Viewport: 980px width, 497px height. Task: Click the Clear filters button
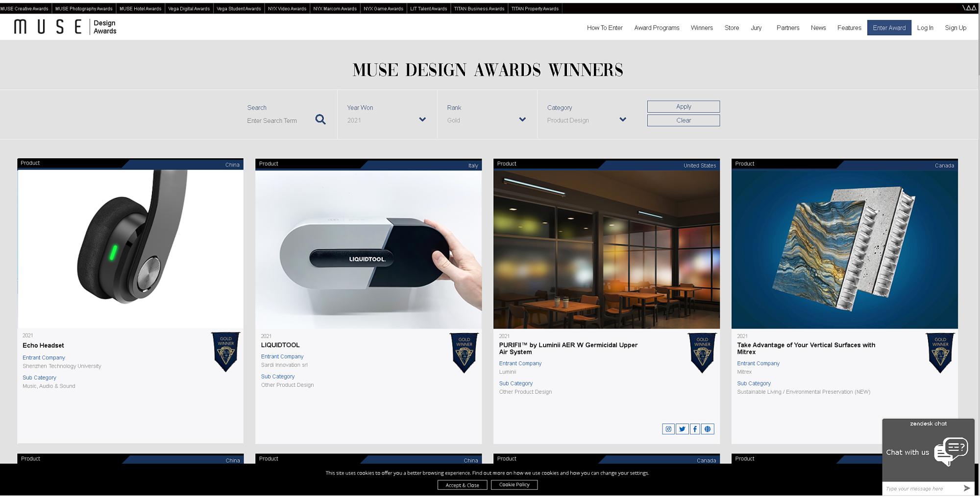coord(683,120)
